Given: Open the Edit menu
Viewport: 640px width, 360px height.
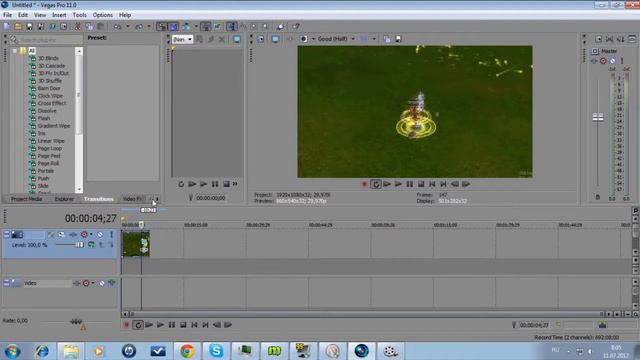Looking at the screenshot, I should (x=23, y=15).
